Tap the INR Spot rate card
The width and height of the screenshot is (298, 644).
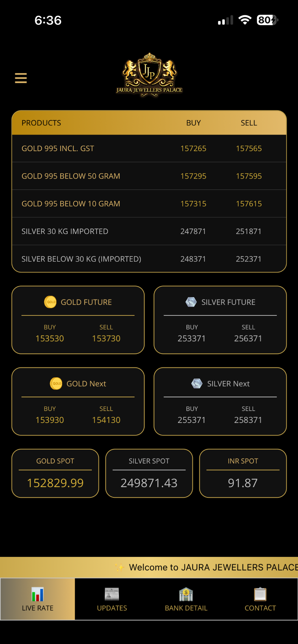tap(243, 473)
